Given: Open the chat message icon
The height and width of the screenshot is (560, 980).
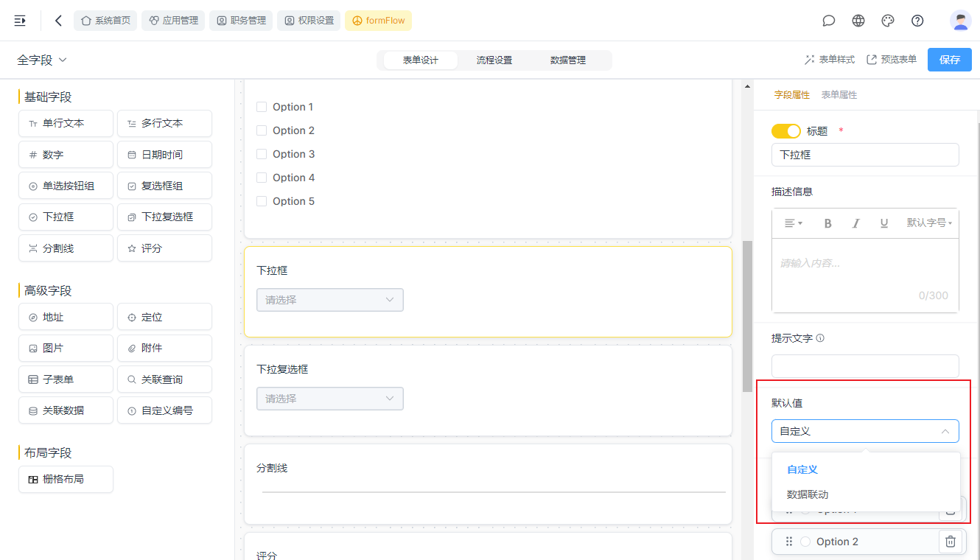Looking at the screenshot, I should coord(829,21).
